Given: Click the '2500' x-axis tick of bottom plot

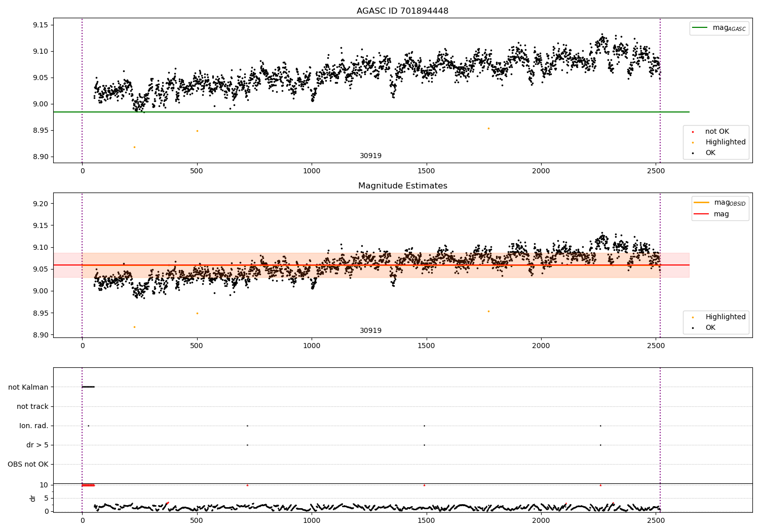Looking at the screenshot, I should pos(656,520).
